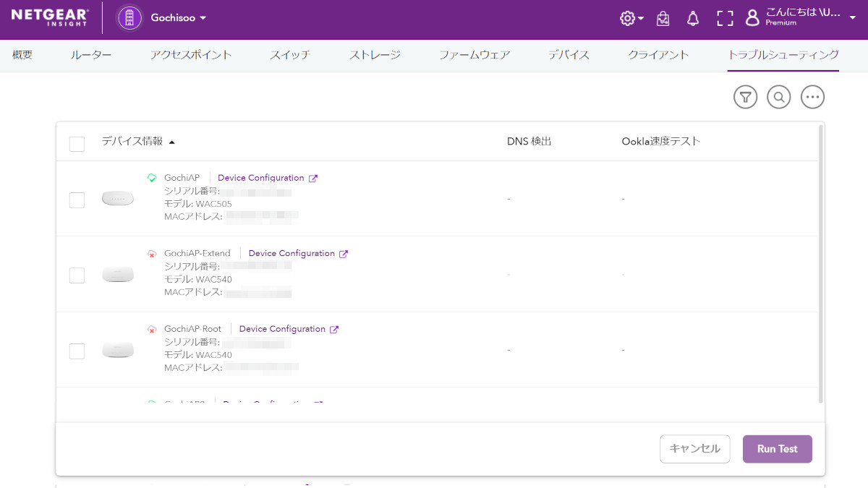Open the shopping bag subscription icon

[663, 19]
